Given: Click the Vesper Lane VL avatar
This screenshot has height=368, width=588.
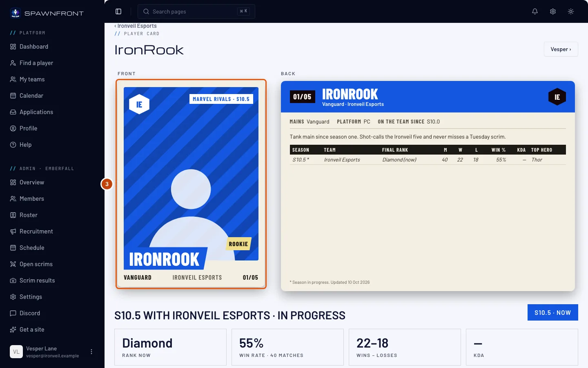Looking at the screenshot, I should [x=16, y=352].
